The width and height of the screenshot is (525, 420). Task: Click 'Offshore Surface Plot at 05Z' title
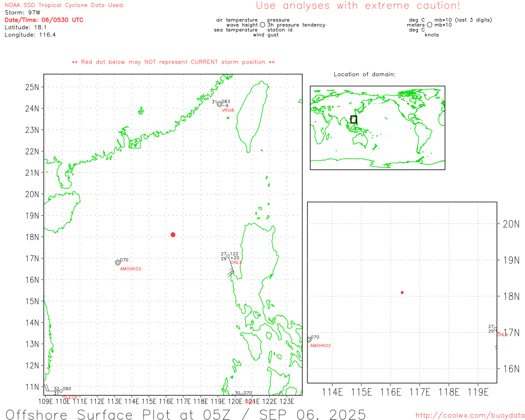coord(118,414)
